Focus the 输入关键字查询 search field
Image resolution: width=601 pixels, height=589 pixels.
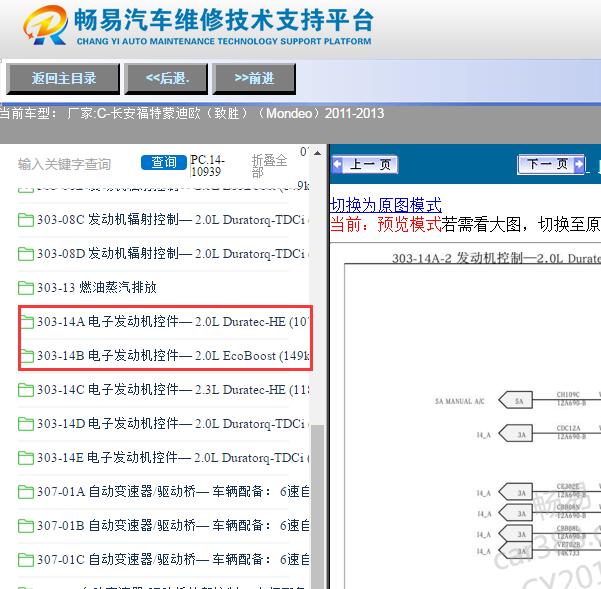click(64, 164)
